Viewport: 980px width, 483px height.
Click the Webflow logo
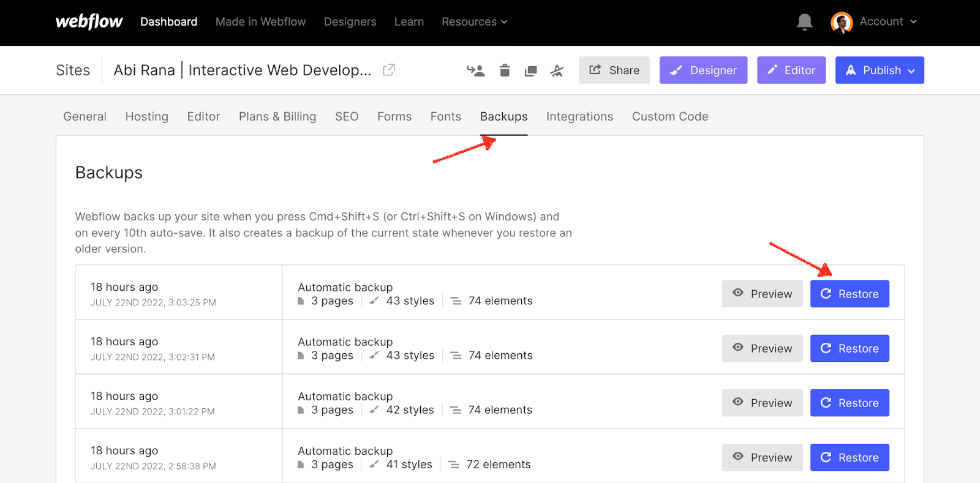89,21
